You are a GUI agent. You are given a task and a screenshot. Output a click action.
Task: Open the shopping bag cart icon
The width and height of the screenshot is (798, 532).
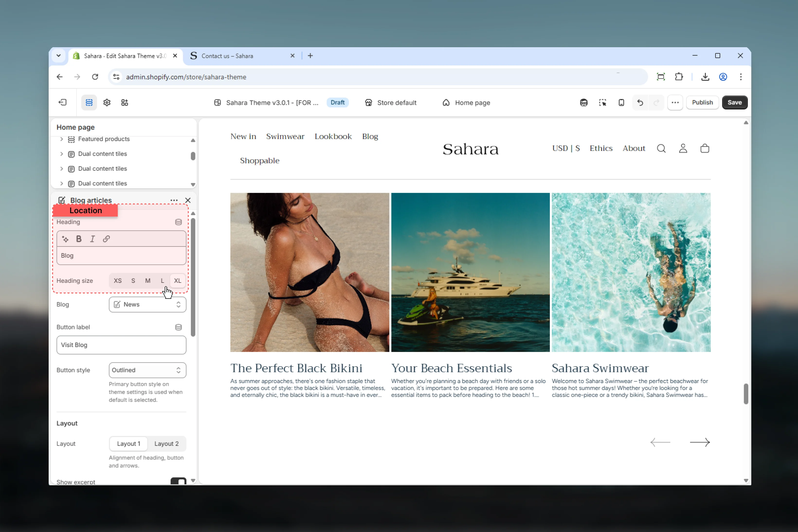(x=705, y=148)
